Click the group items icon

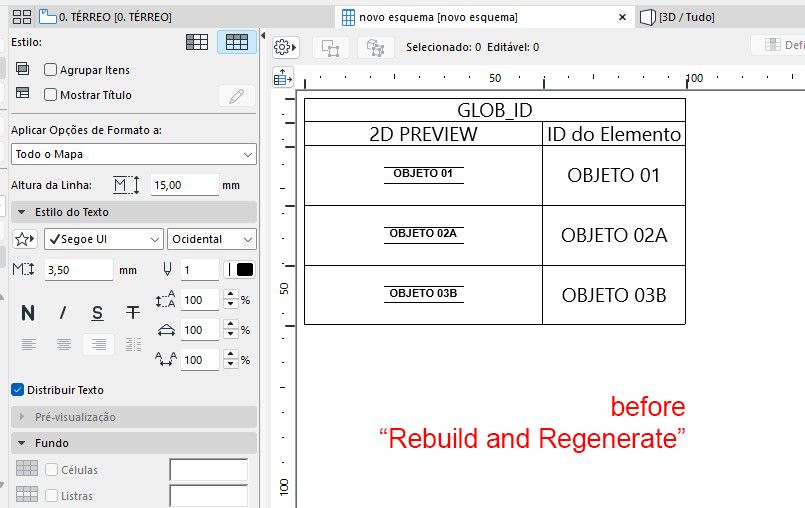(x=23, y=68)
